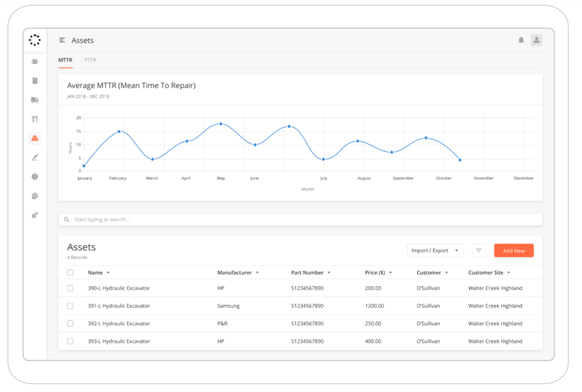Select the 393-L Hydraulic Excavator checkbox

coord(70,341)
